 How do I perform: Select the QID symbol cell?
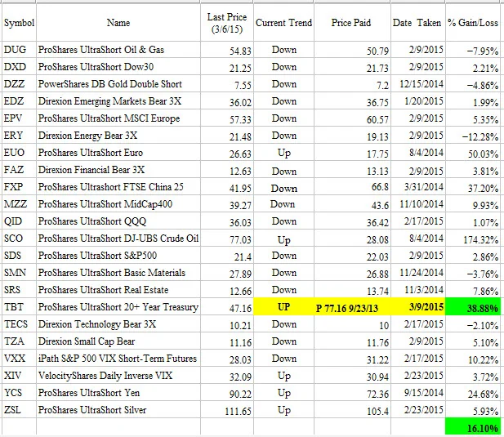19,221
